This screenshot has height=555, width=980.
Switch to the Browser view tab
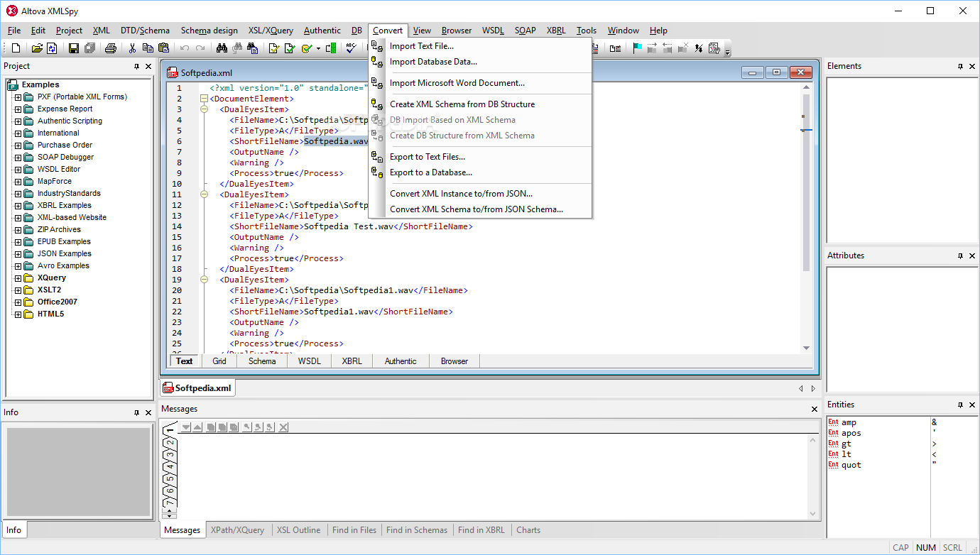(454, 361)
